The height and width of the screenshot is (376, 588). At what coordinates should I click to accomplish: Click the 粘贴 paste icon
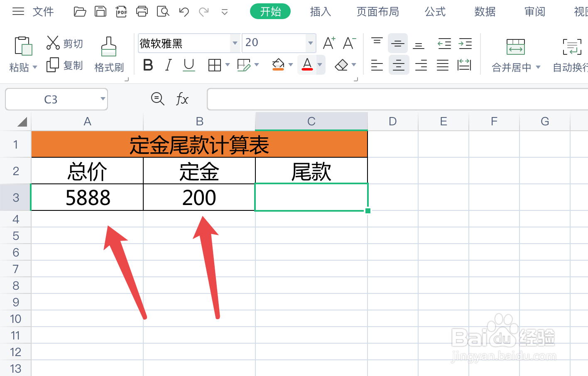point(23,46)
